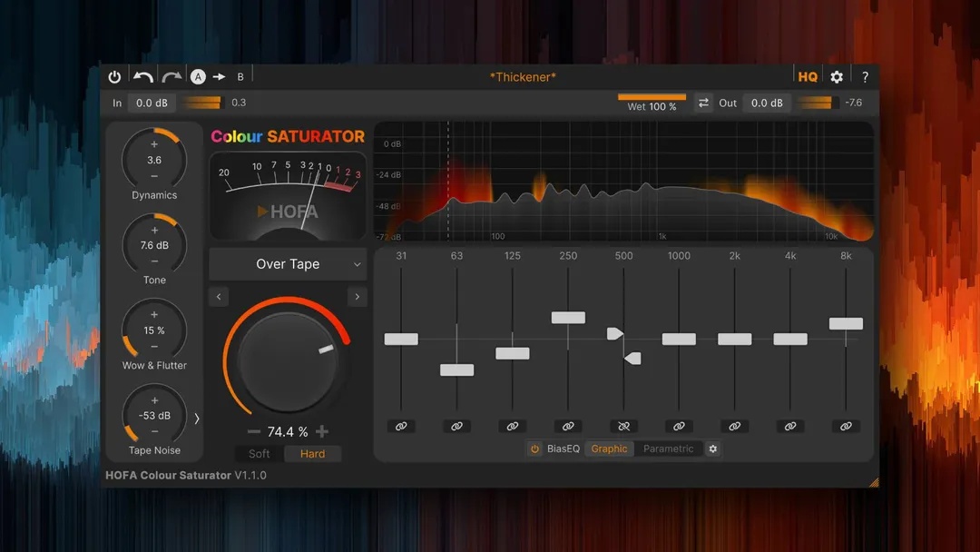Click the 31 Hz band fader
The width and height of the screenshot is (980, 552).
[401, 339]
